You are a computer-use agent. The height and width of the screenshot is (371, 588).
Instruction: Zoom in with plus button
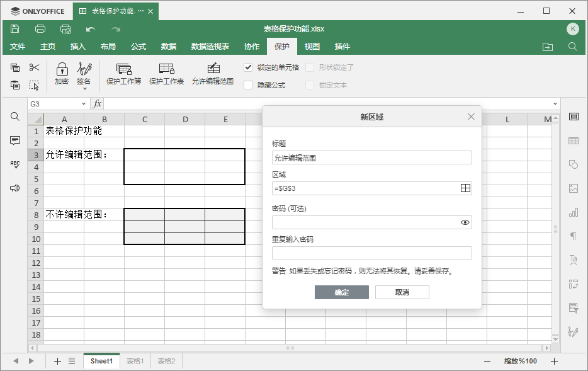pyautogui.click(x=554, y=362)
